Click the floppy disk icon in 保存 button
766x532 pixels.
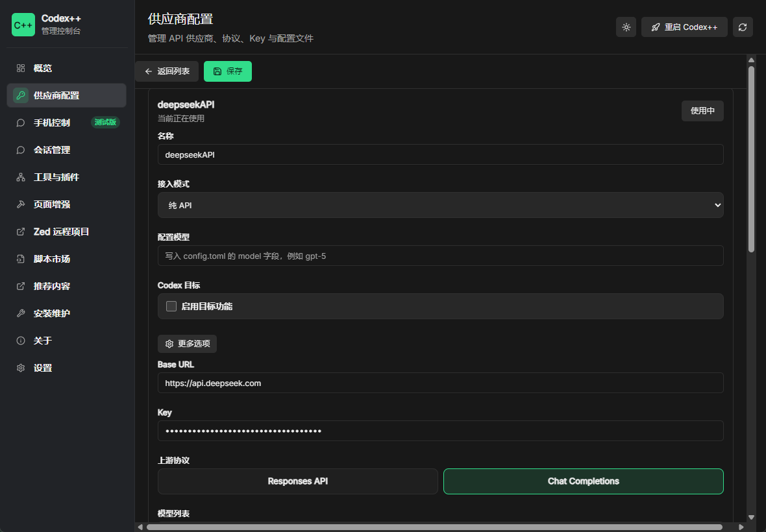pos(217,71)
